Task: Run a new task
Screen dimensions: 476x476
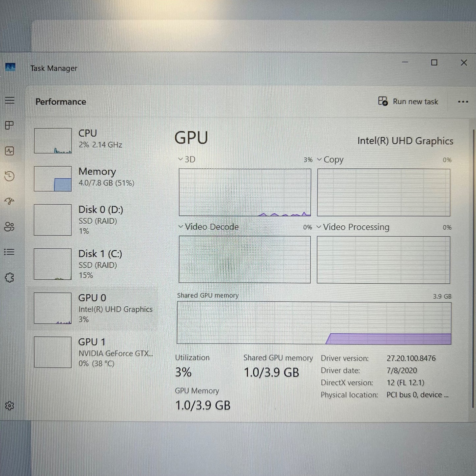Action: [408, 101]
